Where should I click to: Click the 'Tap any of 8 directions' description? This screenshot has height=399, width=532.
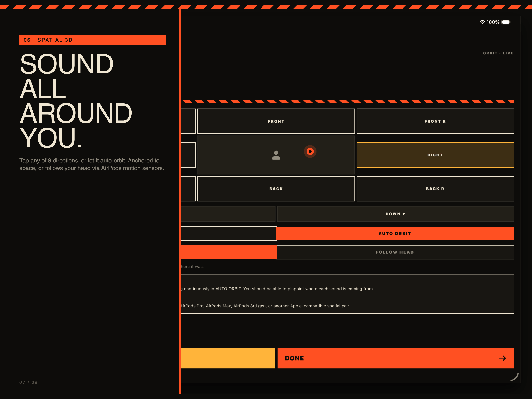[92, 164]
